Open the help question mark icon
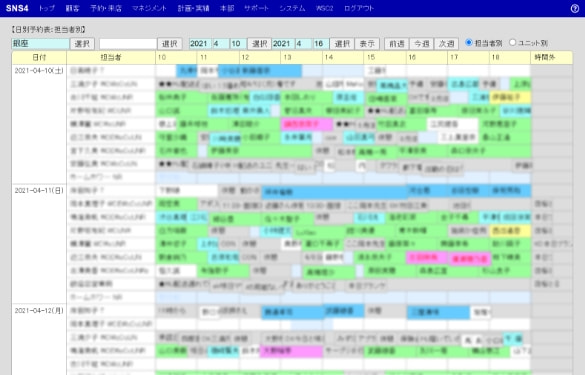Image resolution: width=585 pixels, height=375 pixels. point(575,9)
